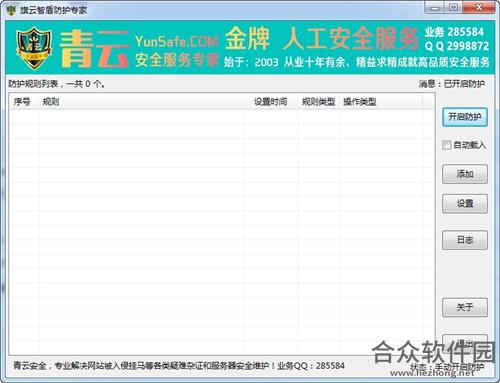Click the 退出 exit button
This screenshot has height=383, width=500.
465,343
